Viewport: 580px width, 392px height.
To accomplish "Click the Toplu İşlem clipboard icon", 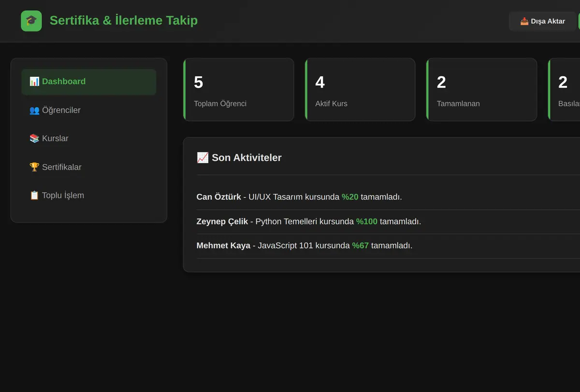I will [x=34, y=195].
